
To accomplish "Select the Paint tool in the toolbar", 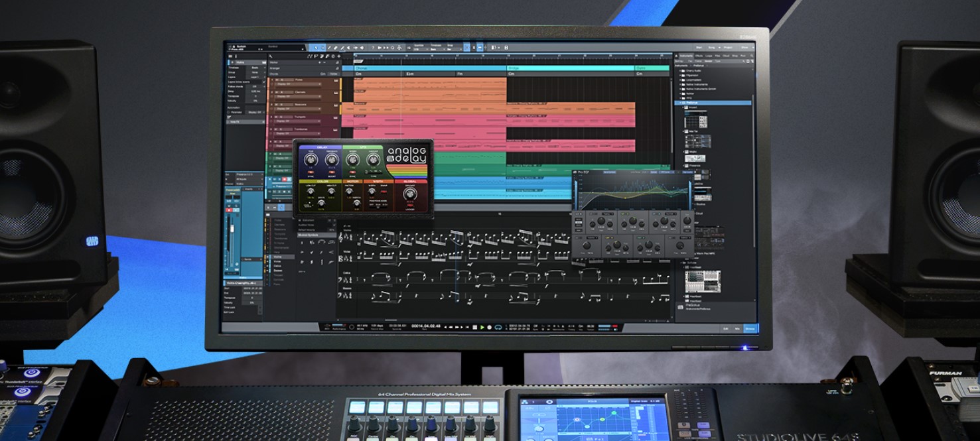I will pyautogui.click(x=342, y=48).
